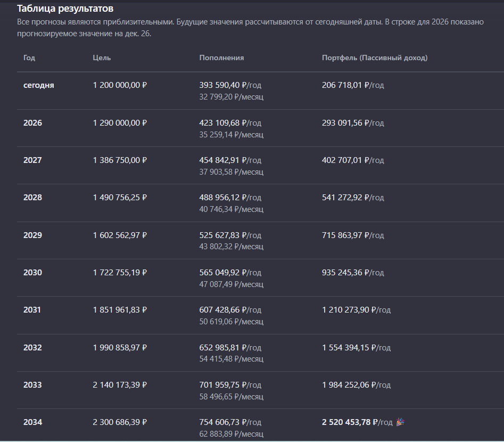
Task: Click the "Таблица результатов" heading
Action: pyautogui.click(x=65, y=9)
